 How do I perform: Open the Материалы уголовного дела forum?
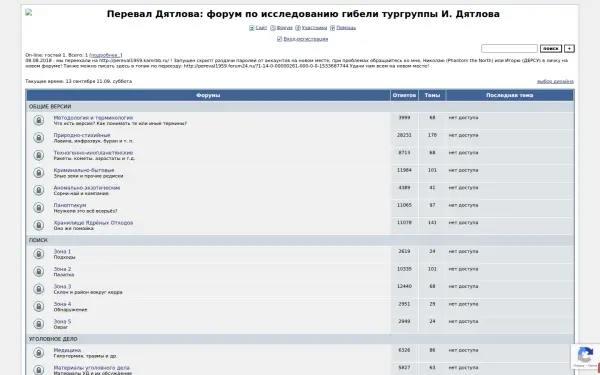tap(91, 368)
